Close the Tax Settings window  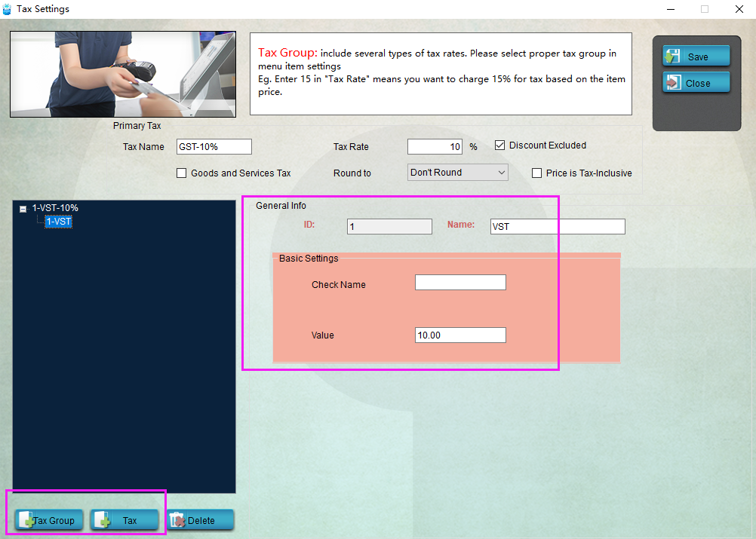(x=739, y=9)
